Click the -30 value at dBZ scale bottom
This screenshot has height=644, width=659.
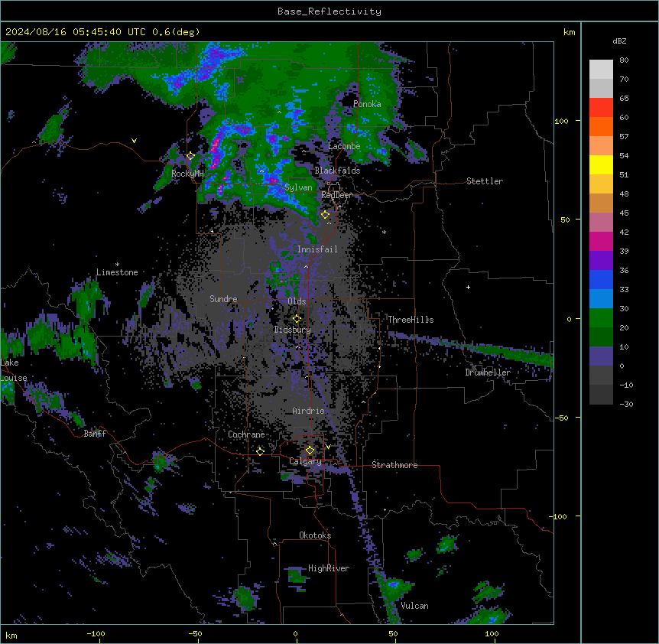626,404
